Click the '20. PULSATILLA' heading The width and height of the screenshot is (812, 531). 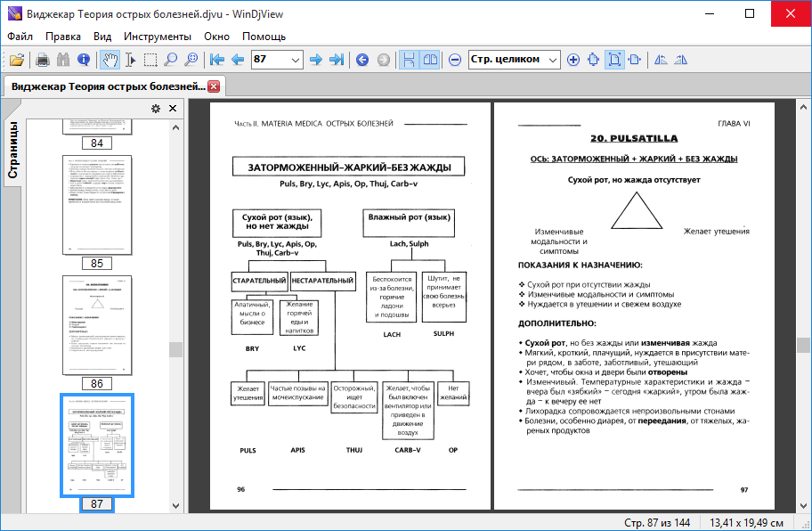[634, 138]
